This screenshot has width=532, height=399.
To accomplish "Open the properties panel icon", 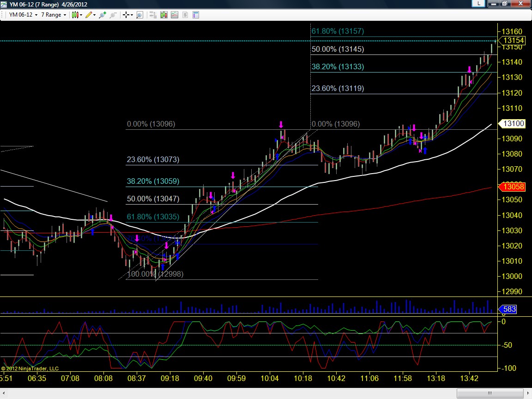I will 196,15.
